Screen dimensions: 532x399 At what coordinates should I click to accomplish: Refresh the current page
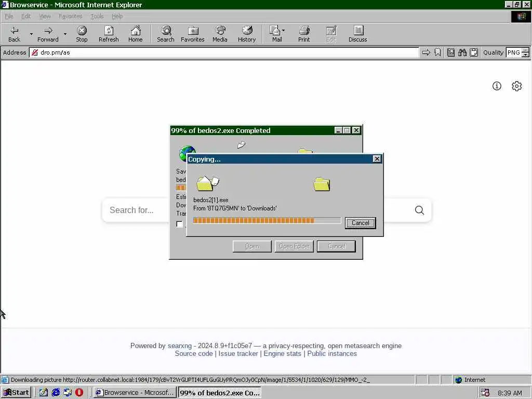click(x=109, y=34)
